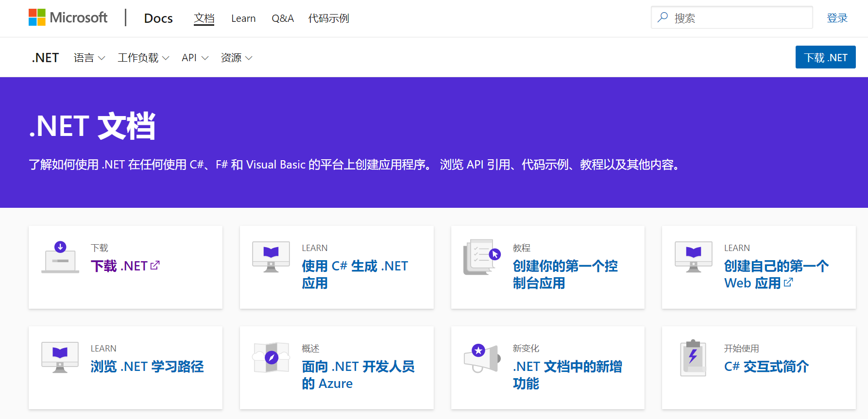
Task: Click the monitor icon on 创建自己的第一个 Web 应用 card
Action: coord(694,257)
